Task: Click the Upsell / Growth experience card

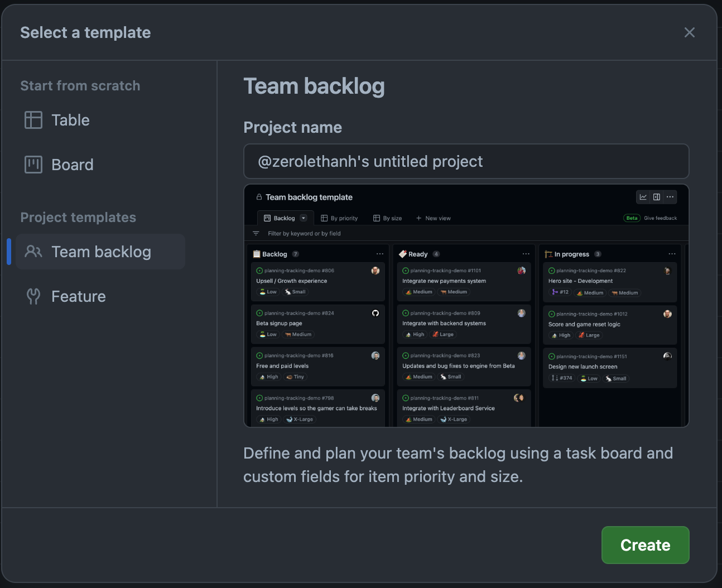Action: (x=292, y=281)
